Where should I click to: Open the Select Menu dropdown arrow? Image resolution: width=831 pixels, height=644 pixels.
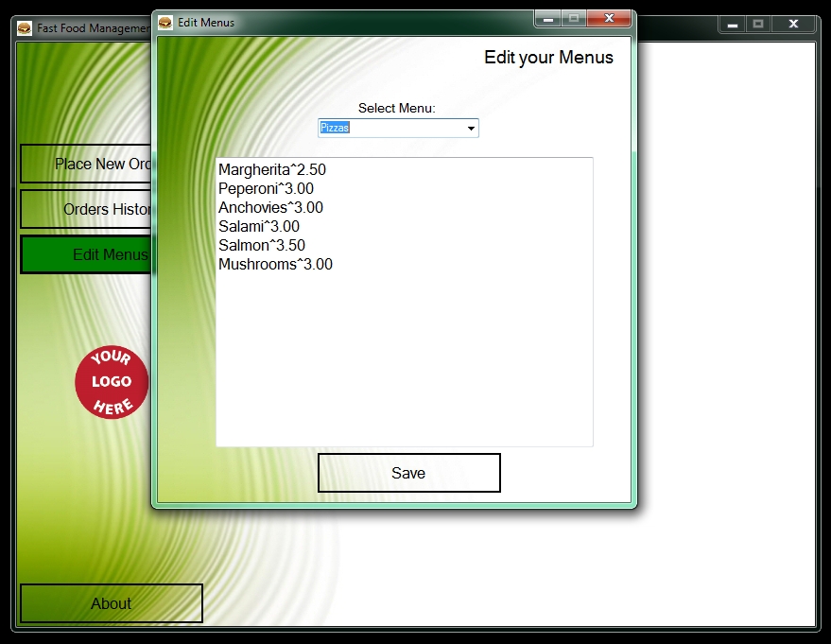(471, 129)
